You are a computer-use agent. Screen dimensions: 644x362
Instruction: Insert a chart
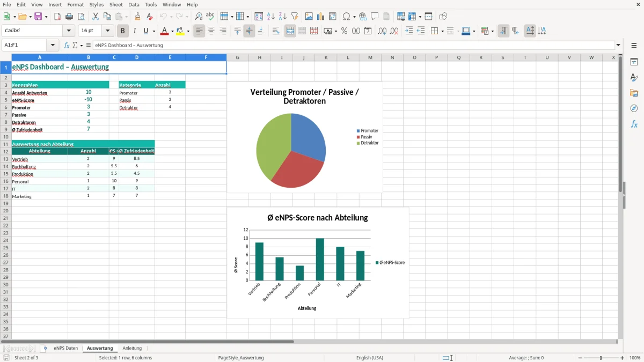321,17
